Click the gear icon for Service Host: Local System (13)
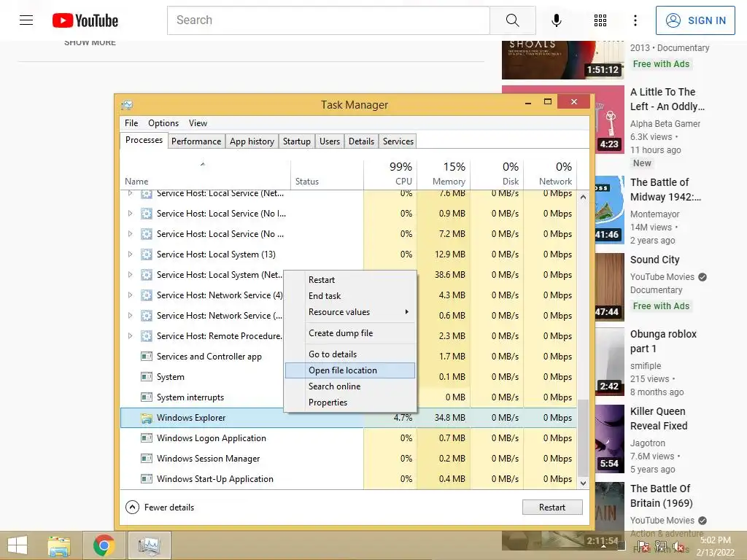Screen dimensions: 747x560 pos(147,254)
